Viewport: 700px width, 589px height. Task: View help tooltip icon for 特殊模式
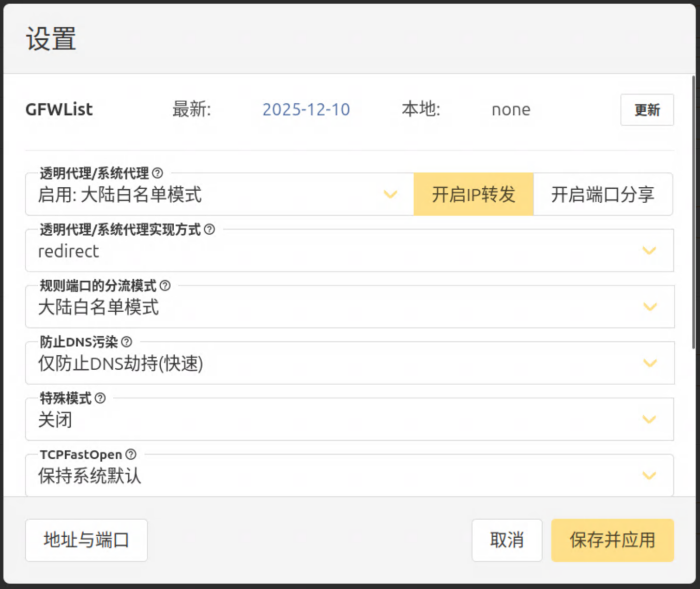(100, 398)
